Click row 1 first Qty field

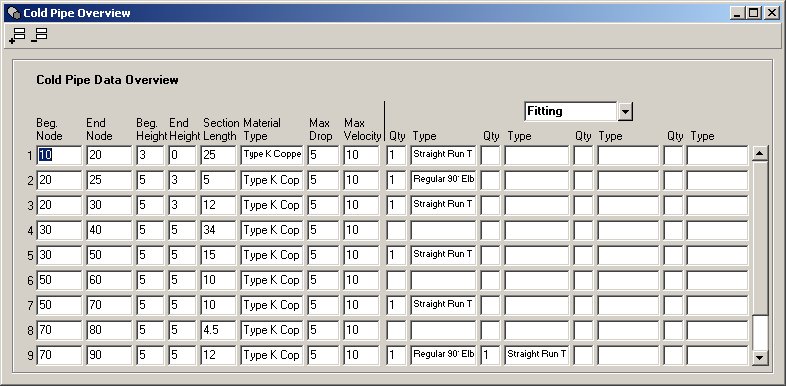pos(396,155)
